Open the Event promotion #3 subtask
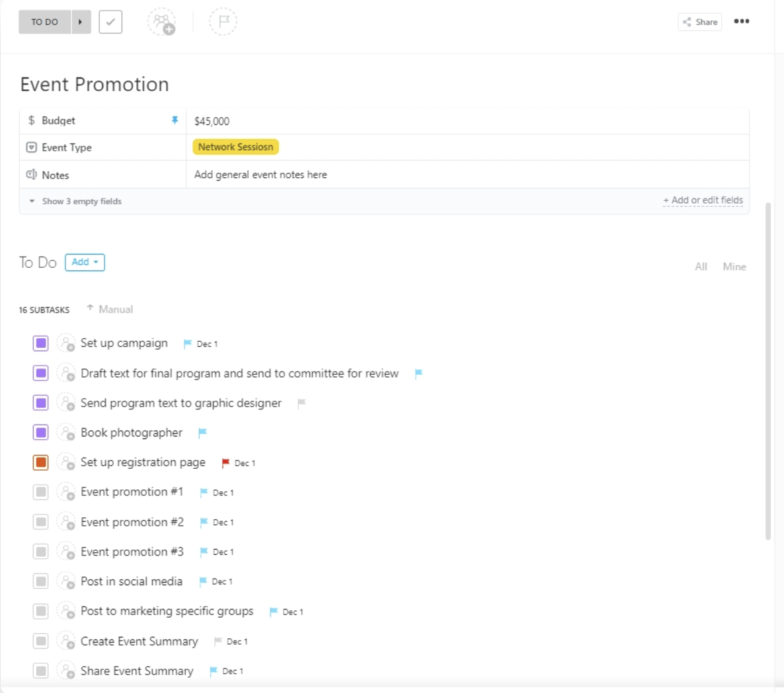The image size is (784, 693). pos(132,551)
